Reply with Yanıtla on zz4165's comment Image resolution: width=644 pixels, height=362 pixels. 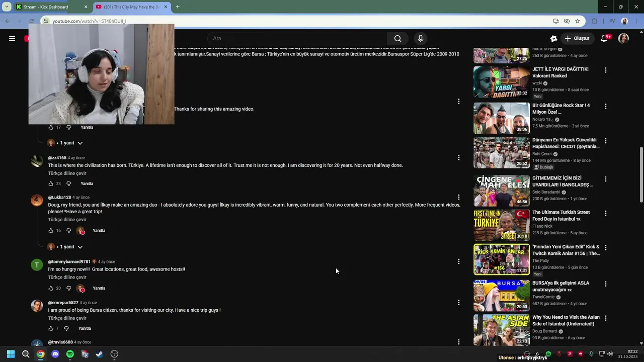click(87, 184)
